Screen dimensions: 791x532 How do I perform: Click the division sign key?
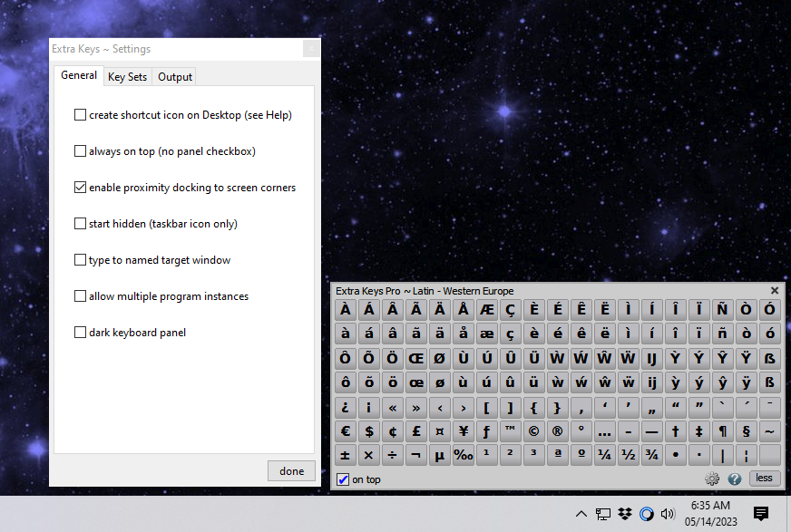[x=393, y=456]
